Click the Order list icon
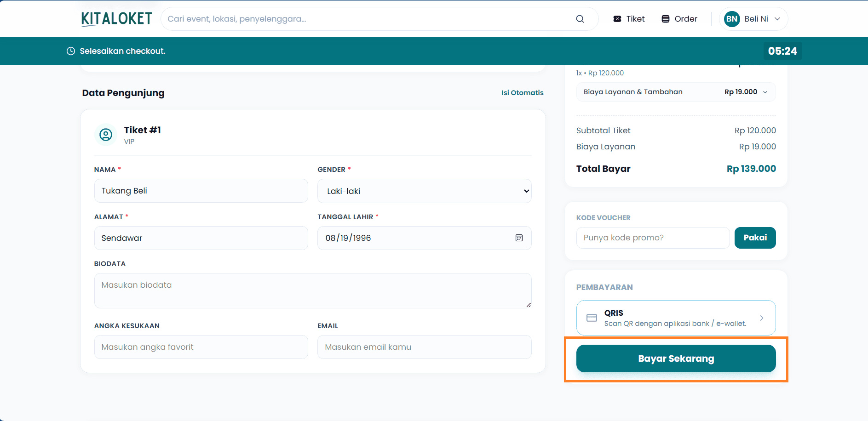 pyautogui.click(x=666, y=19)
